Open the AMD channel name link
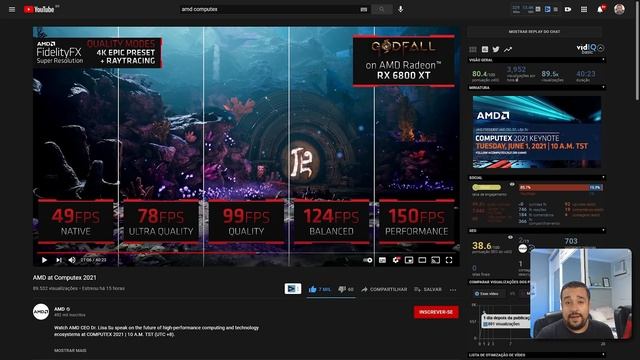Viewport: 640px width, 360px height. 60,309
